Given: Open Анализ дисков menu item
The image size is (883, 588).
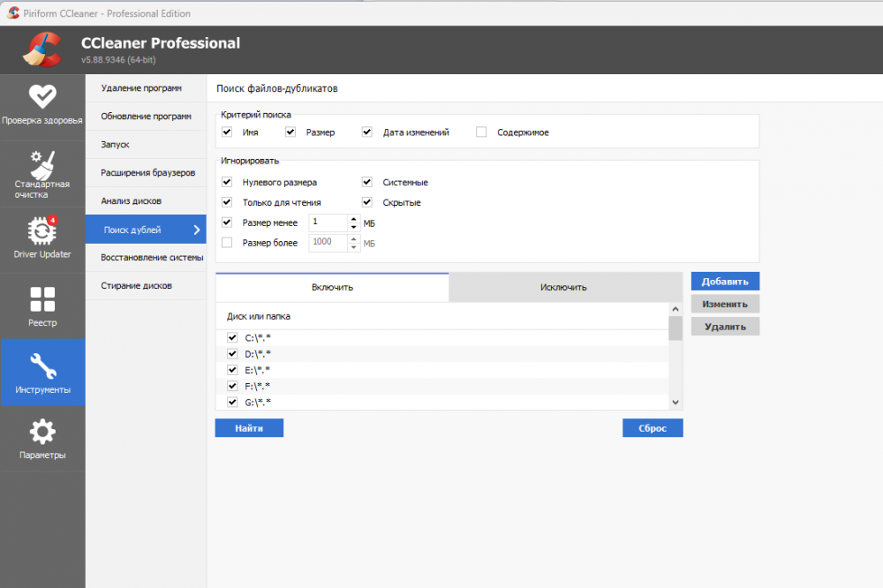Looking at the screenshot, I should coord(146,201).
